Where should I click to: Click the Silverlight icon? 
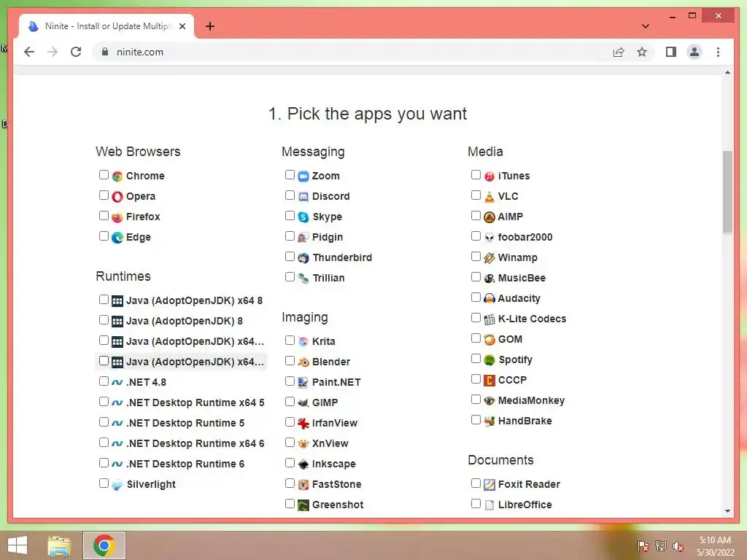(117, 485)
